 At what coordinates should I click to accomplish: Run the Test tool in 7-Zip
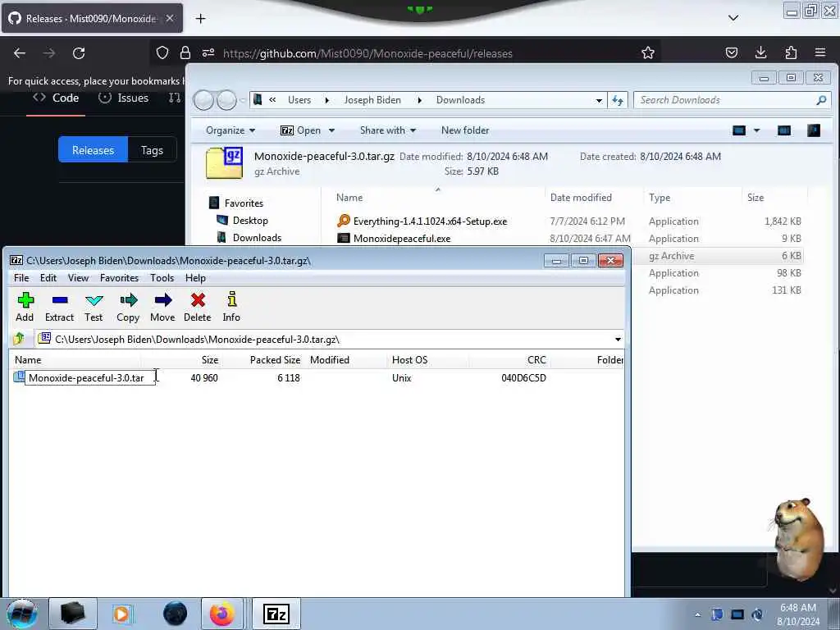(x=94, y=307)
